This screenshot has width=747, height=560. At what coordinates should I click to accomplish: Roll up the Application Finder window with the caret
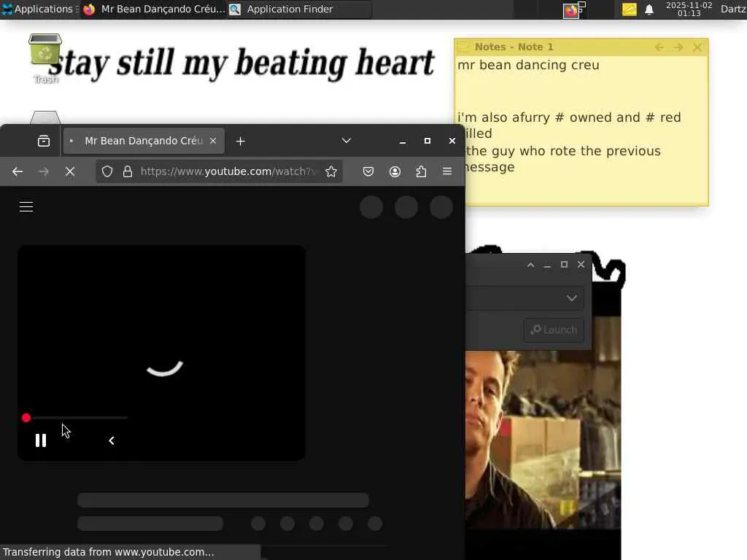(x=530, y=265)
